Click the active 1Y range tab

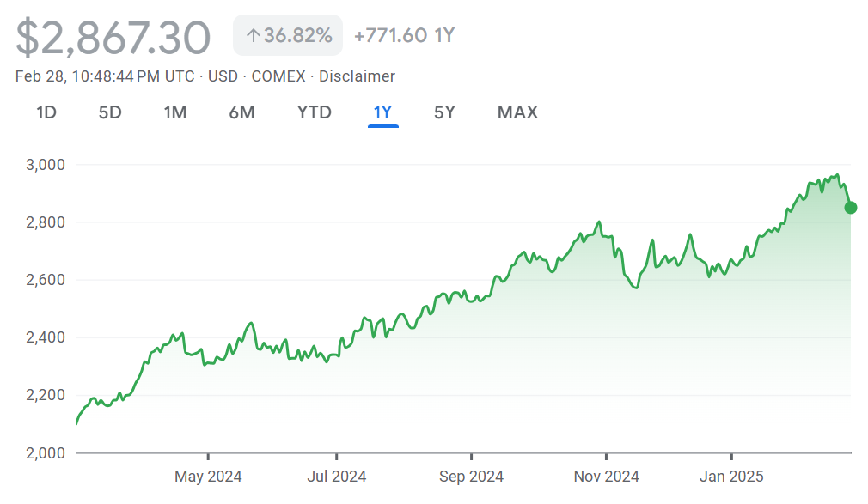pyautogui.click(x=382, y=112)
